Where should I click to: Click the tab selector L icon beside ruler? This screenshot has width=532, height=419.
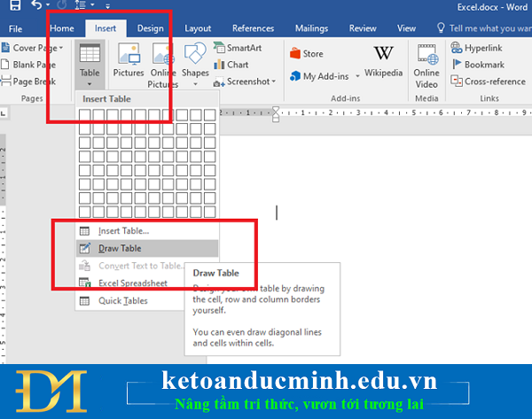click(x=4, y=113)
